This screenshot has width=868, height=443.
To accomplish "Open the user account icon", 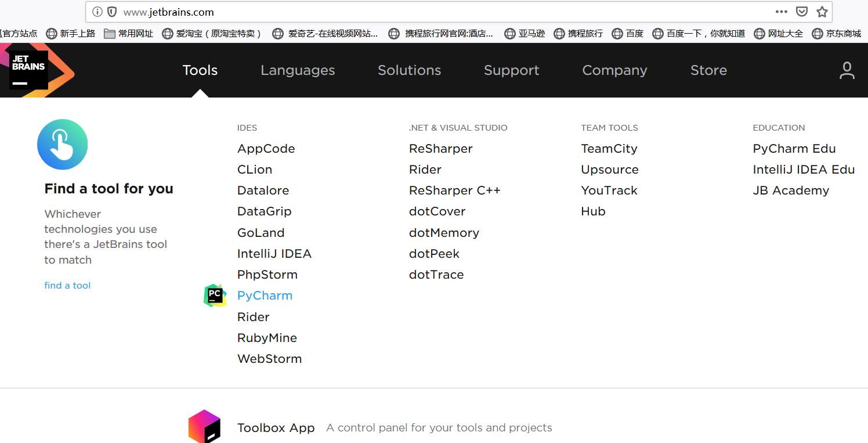I will (x=847, y=70).
